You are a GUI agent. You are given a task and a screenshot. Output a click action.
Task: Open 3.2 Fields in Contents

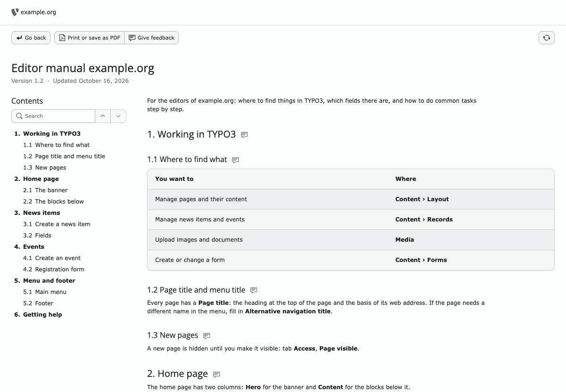[x=37, y=236]
